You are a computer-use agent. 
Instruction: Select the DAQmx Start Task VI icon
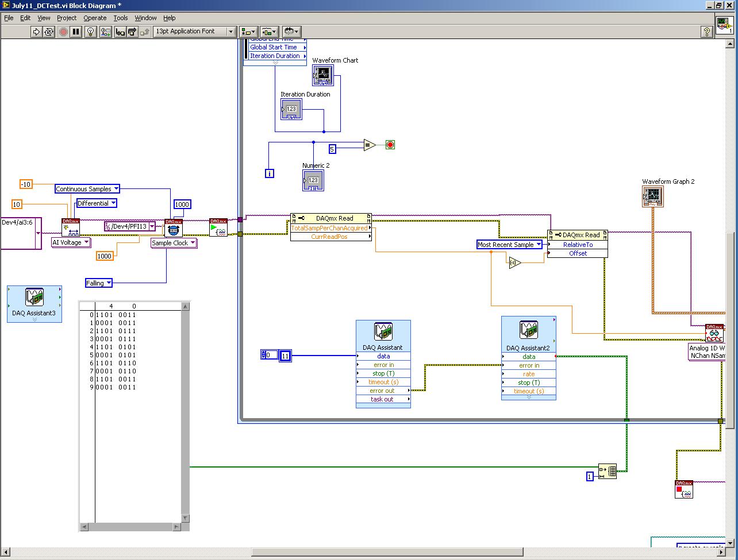[218, 227]
